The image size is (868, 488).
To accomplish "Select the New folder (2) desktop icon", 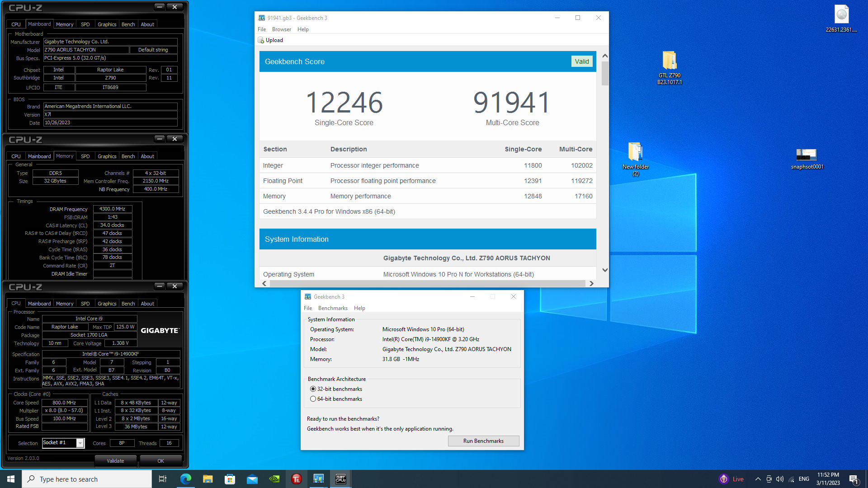I will [635, 159].
